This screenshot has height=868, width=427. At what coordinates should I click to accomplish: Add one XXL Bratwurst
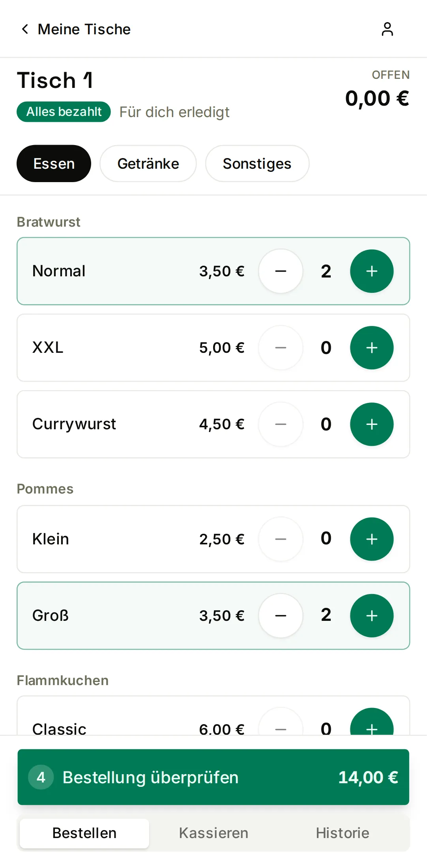372,348
